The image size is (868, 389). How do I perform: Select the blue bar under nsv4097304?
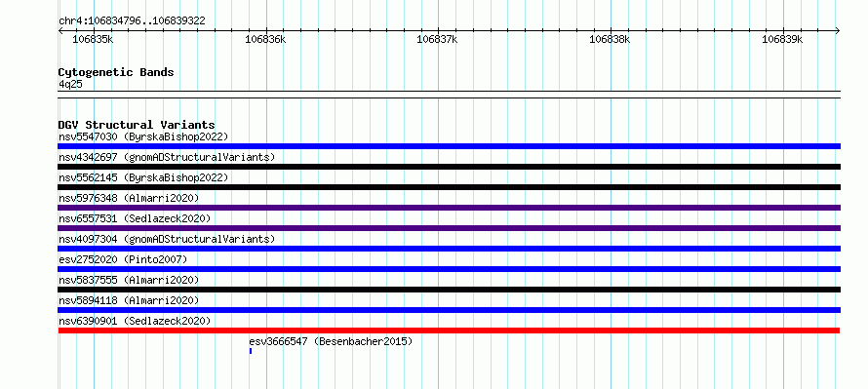tap(449, 249)
